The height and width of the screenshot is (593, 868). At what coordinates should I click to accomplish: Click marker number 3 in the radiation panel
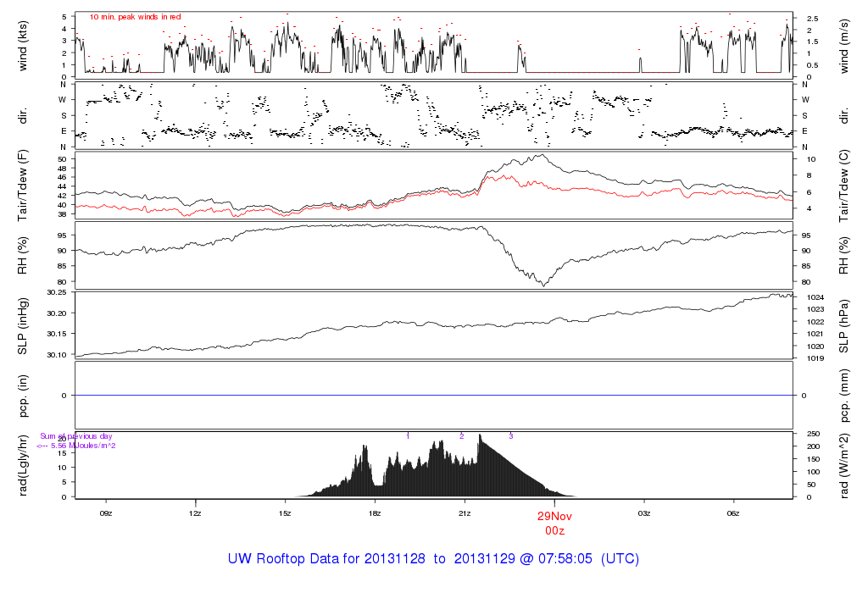tap(510, 435)
